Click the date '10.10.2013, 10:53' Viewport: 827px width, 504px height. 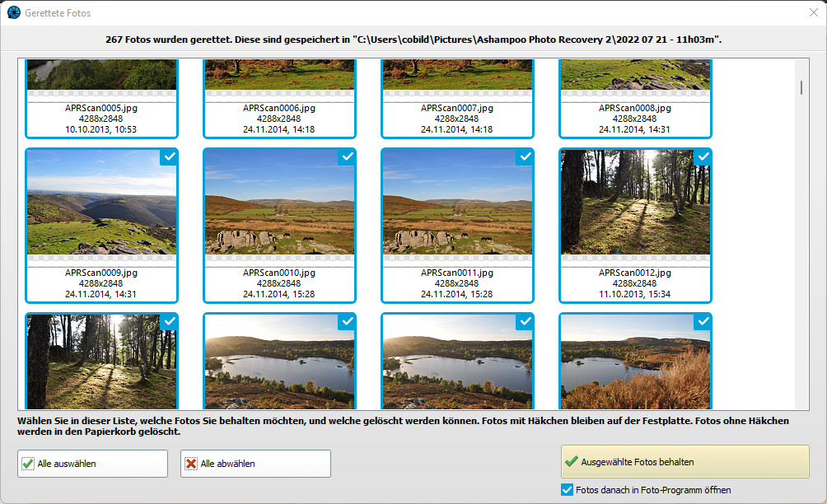100,129
